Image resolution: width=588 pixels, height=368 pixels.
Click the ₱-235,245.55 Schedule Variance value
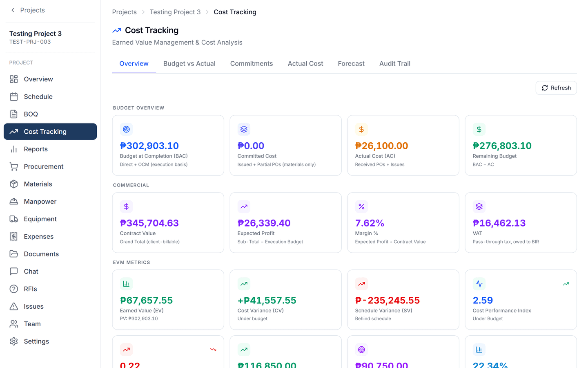[388, 301]
